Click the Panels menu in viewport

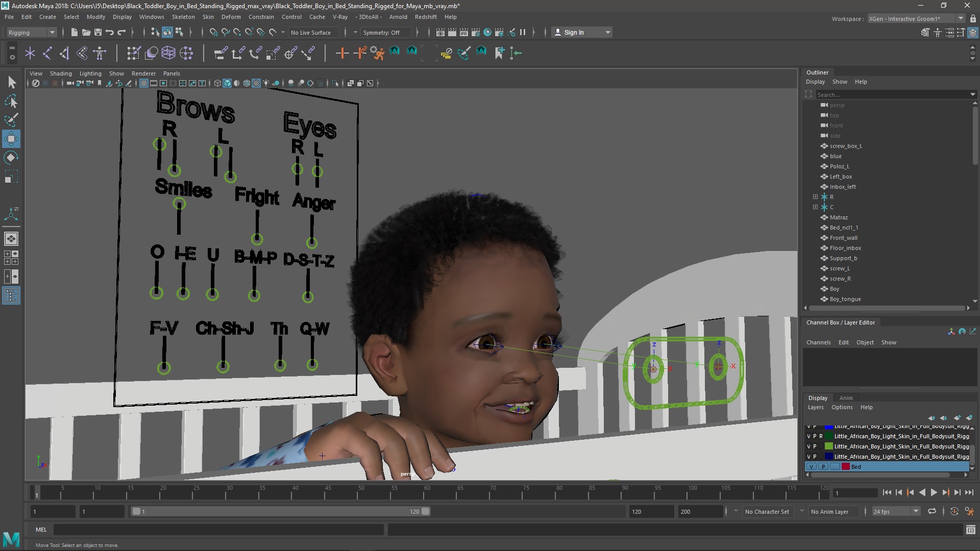tap(171, 72)
